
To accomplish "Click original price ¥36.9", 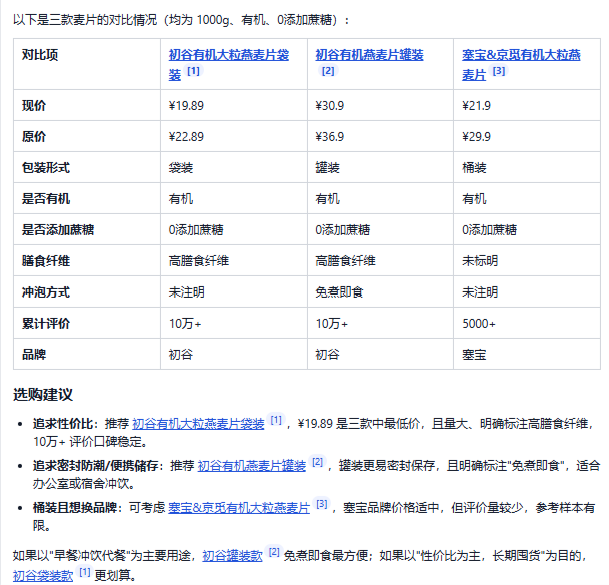I will point(329,137).
